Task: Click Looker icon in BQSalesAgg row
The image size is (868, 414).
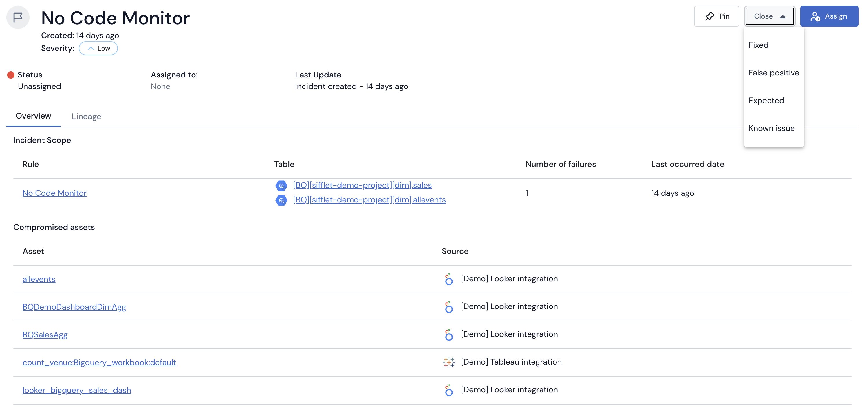Action: click(x=448, y=334)
